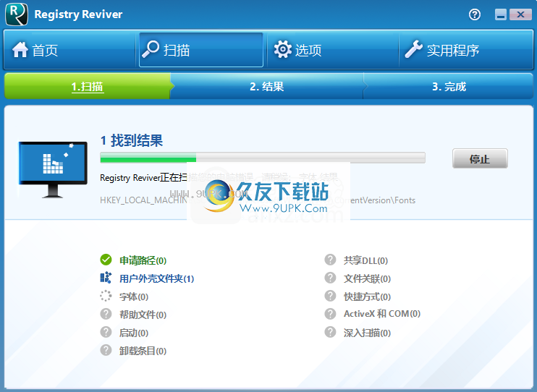Click the Registry Reviver title text
Viewport: 537px width, 392px height.
point(78,14)
